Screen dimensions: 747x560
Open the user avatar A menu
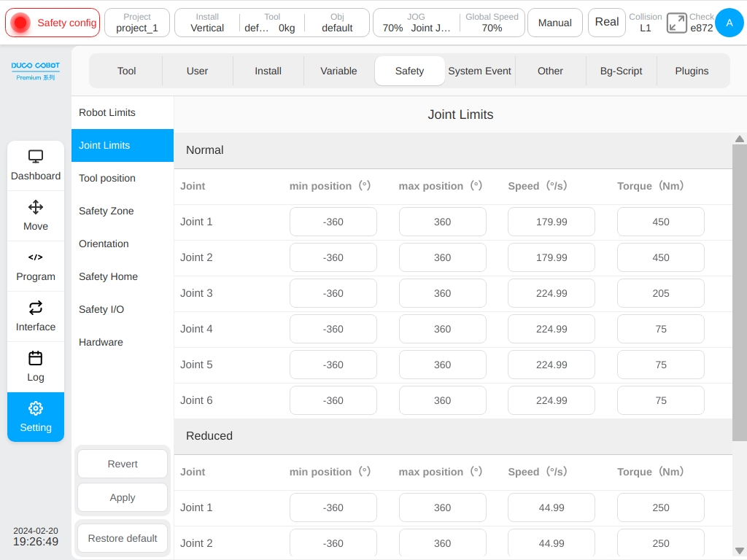(729, 23)
